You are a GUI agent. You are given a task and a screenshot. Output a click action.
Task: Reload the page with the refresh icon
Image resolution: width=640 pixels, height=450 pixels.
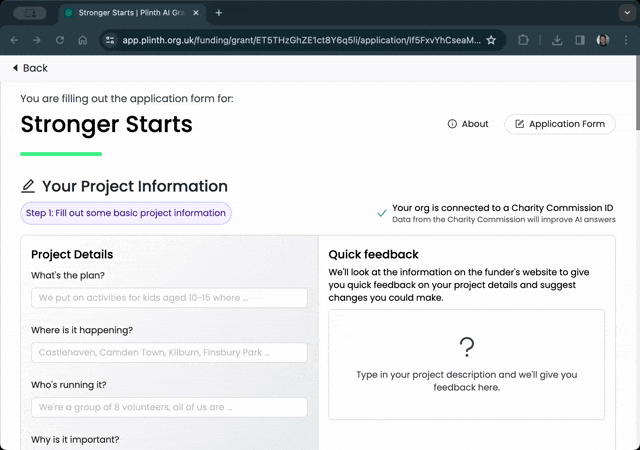(60, 40)
